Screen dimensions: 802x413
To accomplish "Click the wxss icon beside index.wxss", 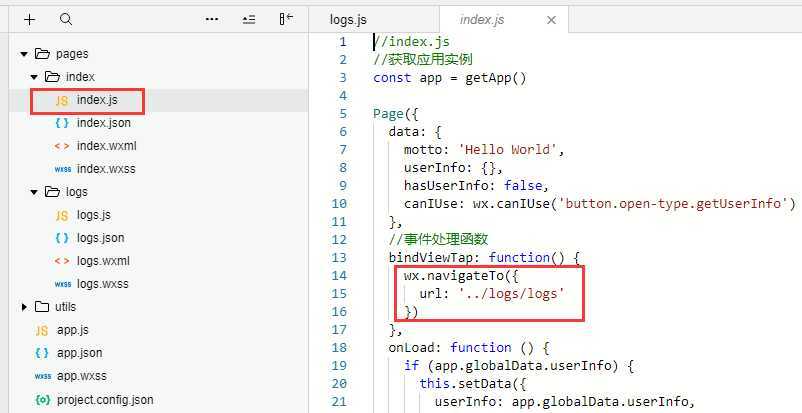I will coord(63,169).
